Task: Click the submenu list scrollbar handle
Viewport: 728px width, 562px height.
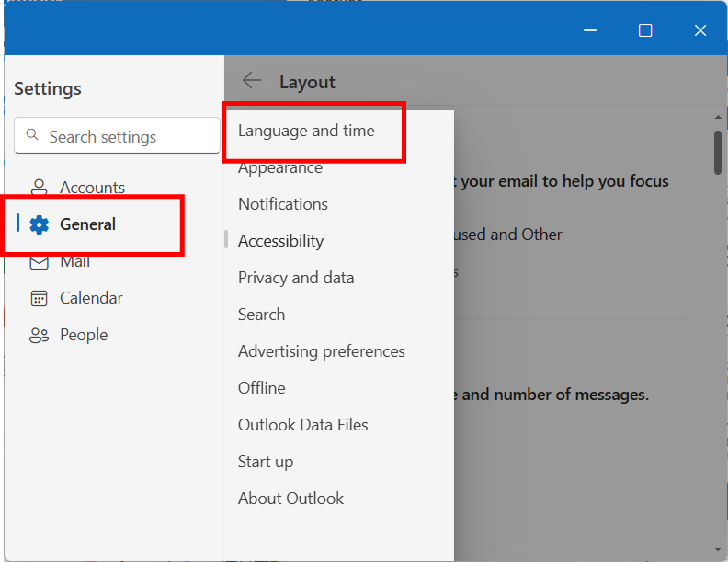Action: (226, 240)
